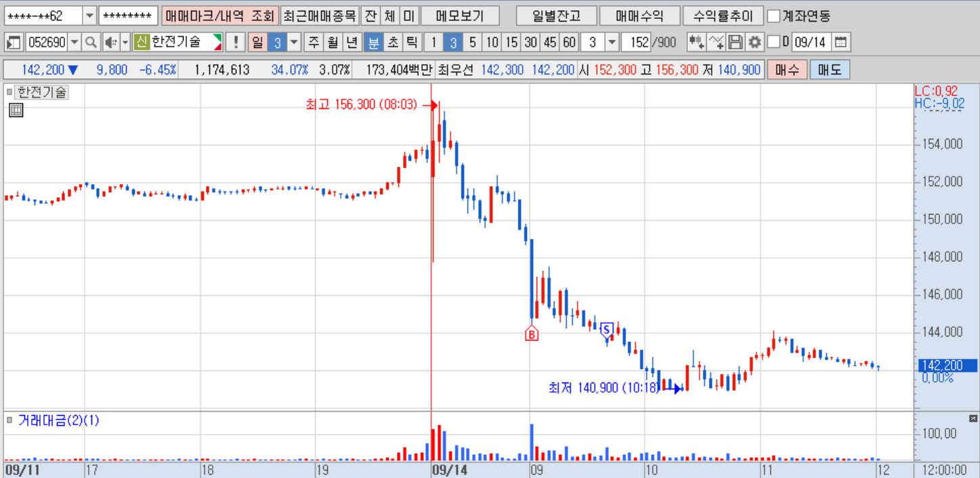Click the panel layout icon left of stock code
The image size is (980, 478).
coord(14,43)
